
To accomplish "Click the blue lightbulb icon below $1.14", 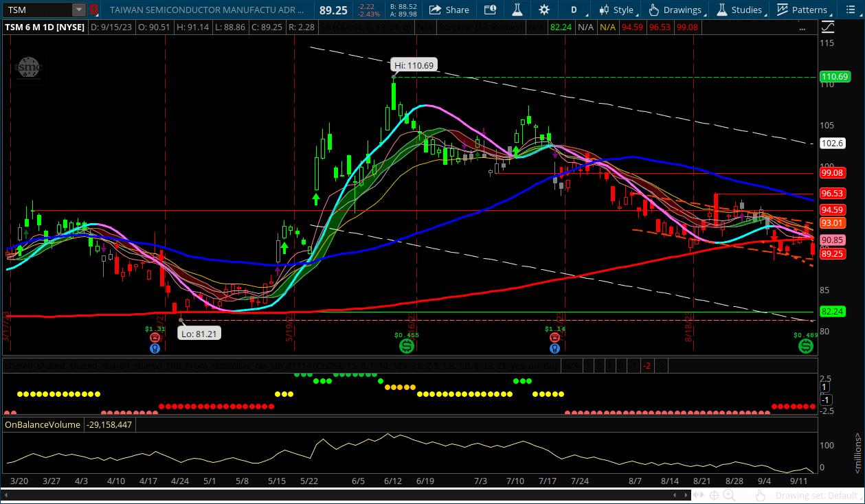I will pyautogui.click(x=554, y=348).
